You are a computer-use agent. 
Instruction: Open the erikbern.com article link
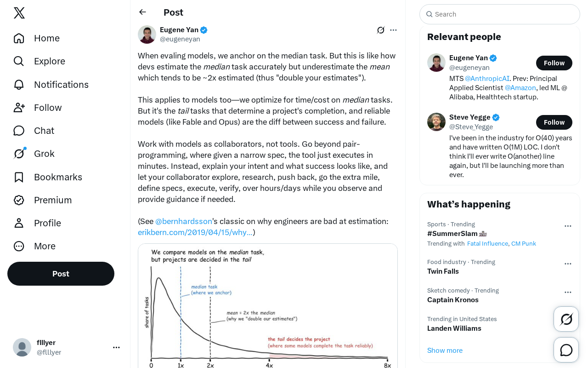pyautogui.click(x=195, y=232)
